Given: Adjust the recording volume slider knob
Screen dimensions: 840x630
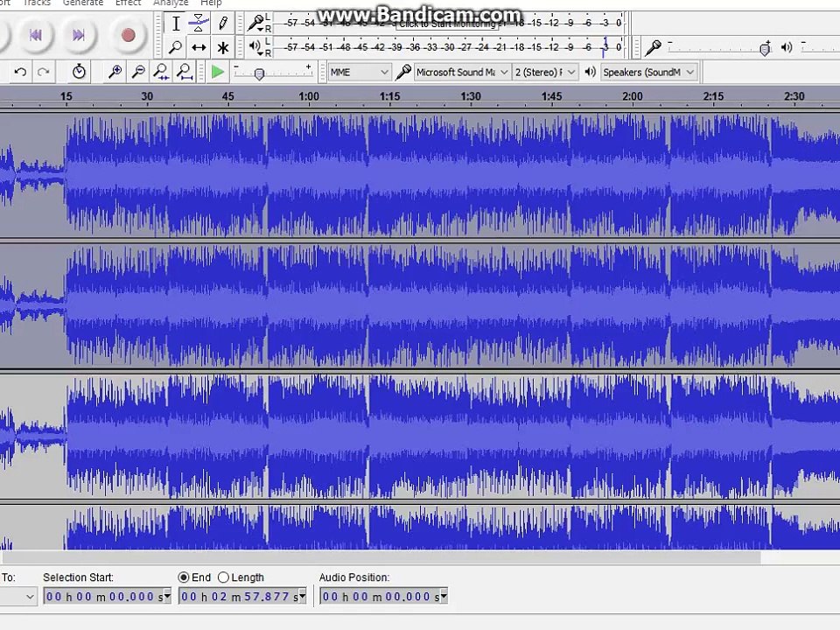Looking at the screenshot, I should click(x=766, y=49).
